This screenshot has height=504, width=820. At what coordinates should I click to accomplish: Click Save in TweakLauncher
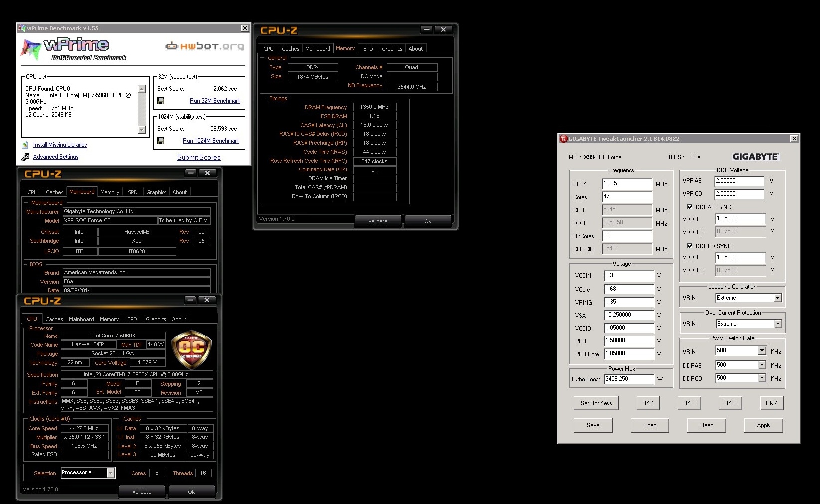point(593,425)
